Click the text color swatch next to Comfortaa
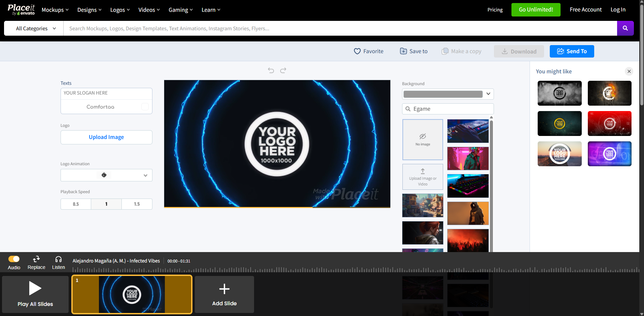This screenshot has width=644, height=316. 145,106
